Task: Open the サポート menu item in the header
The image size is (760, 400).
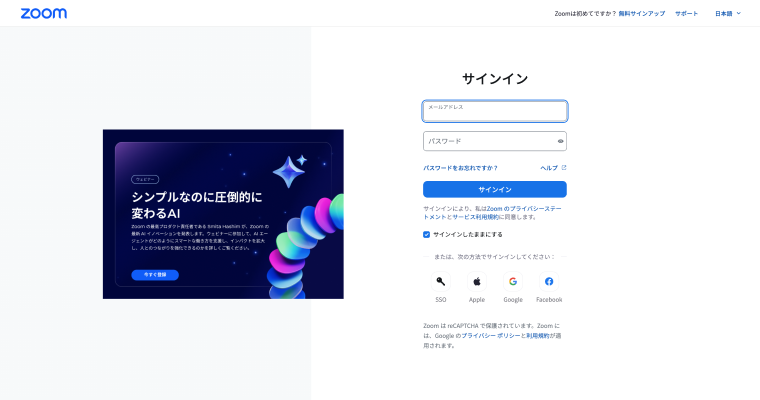Action: click(x=686, y=14)
